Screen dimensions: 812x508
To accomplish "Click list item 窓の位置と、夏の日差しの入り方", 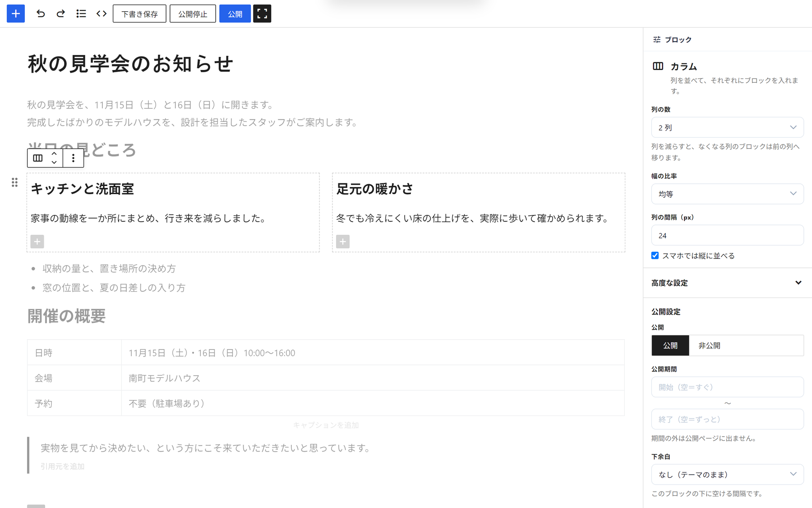I will coord(114,288).
